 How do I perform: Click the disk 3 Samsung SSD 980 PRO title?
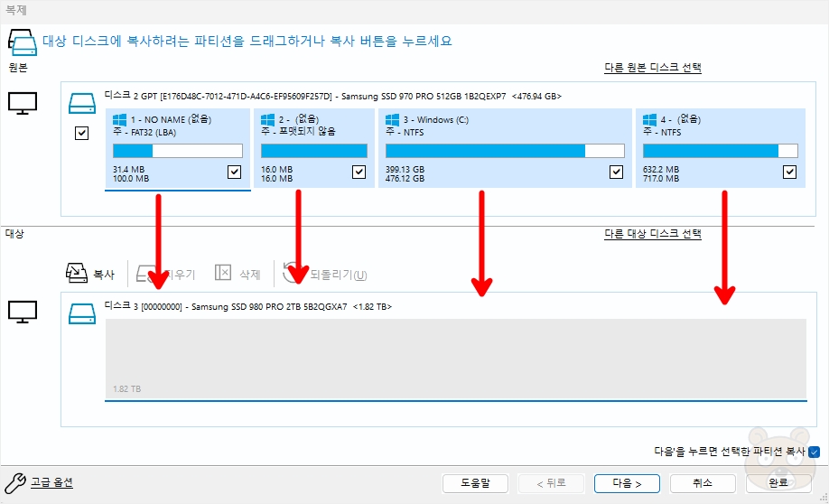pos(248,306)
